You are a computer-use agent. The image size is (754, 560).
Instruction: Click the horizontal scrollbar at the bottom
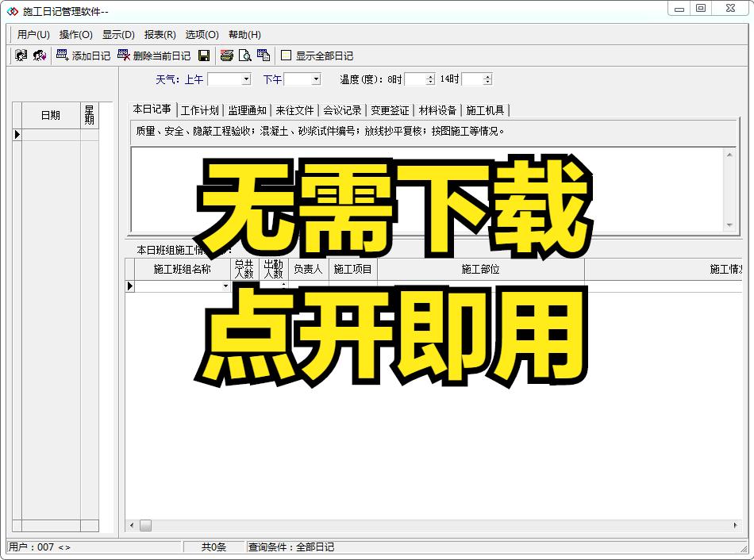pyautogui.click(x=146, y=525)
